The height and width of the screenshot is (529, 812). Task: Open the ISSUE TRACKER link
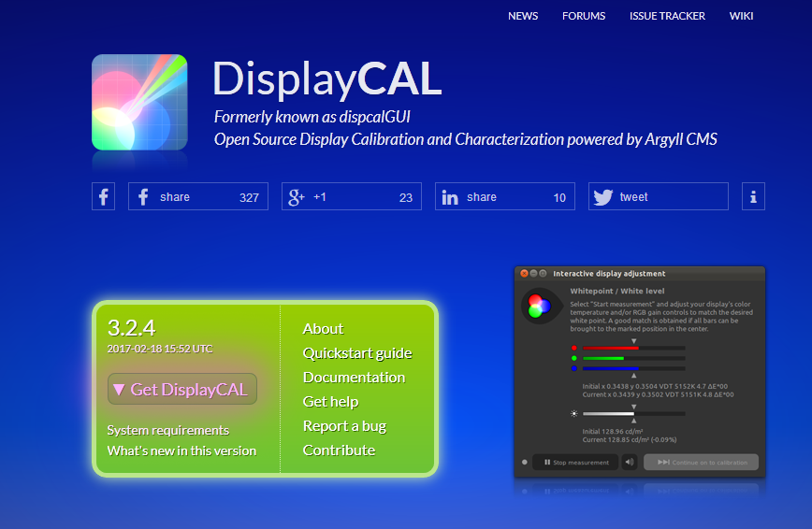667,16
